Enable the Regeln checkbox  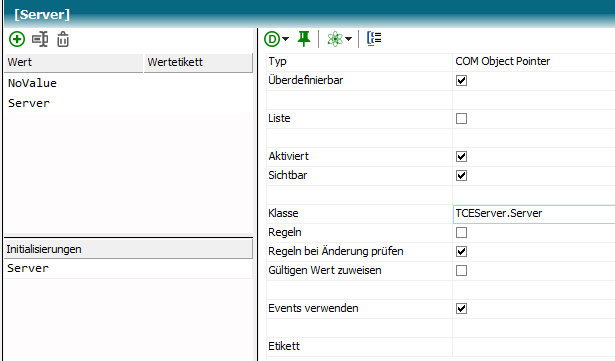[461, 233]
